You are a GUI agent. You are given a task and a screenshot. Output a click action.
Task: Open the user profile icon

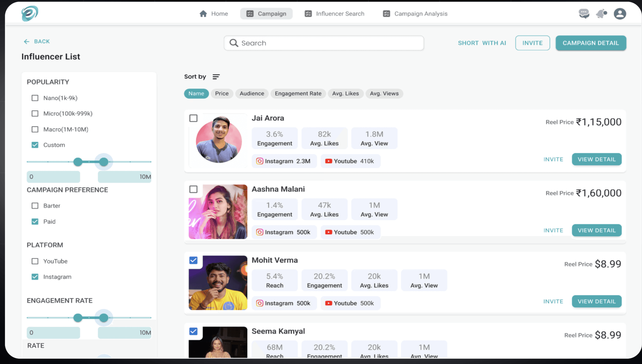point(620,14)
